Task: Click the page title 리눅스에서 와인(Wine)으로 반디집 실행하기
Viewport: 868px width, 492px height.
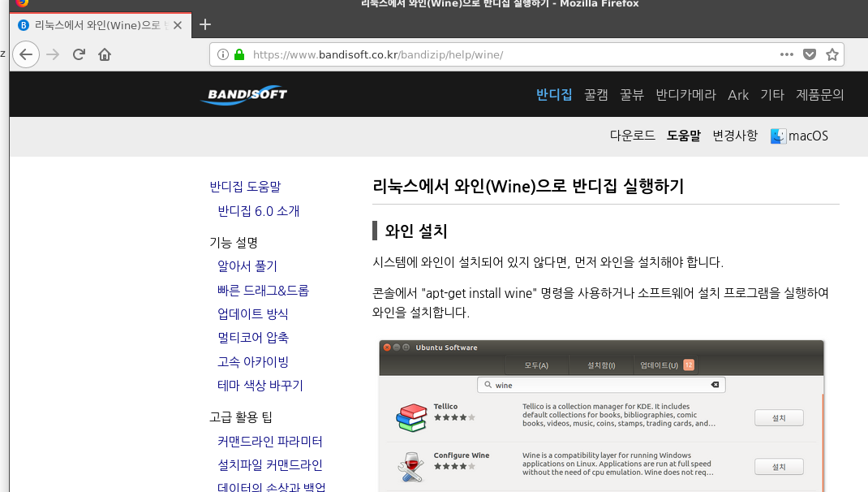Action: 528,186
